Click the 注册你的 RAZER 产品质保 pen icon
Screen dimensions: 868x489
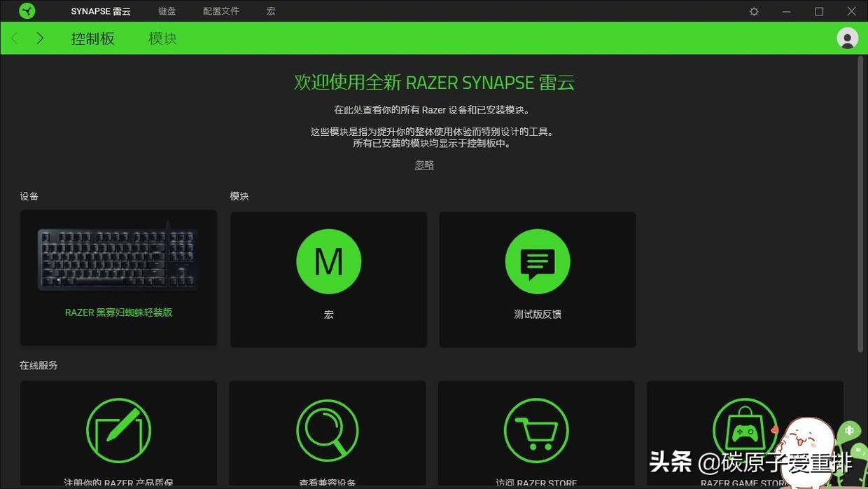[118, 430]
